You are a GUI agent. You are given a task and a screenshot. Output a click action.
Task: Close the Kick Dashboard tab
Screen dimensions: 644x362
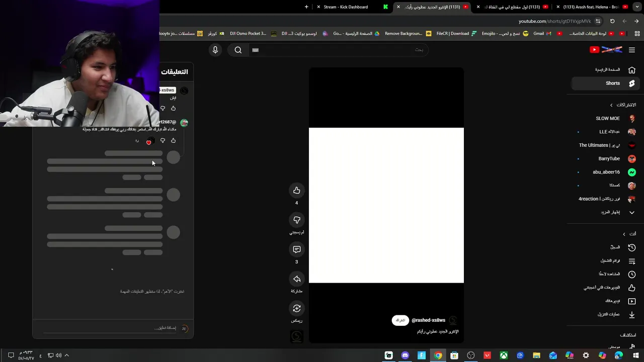(x=318, y=7)
